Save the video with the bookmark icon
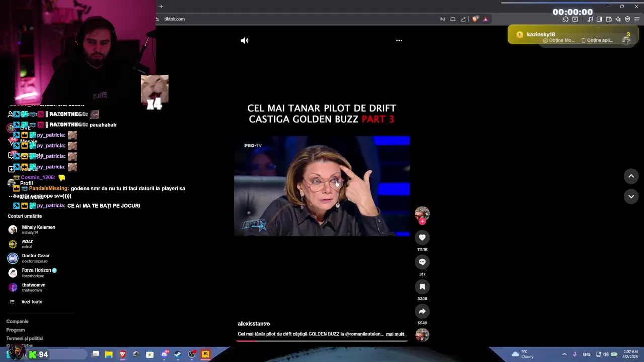Image resolution: width=644 pixels, height=362 pixels. [422, 287]
